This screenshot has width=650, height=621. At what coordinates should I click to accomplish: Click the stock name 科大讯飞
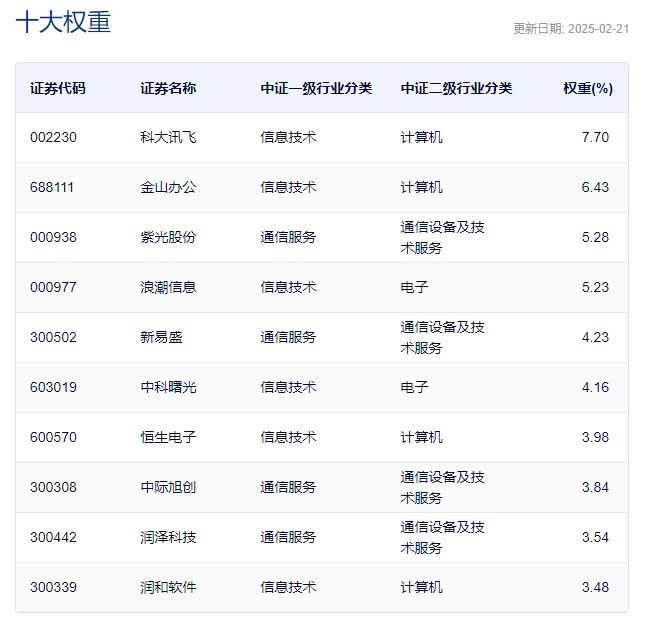[x=168, y=137]
